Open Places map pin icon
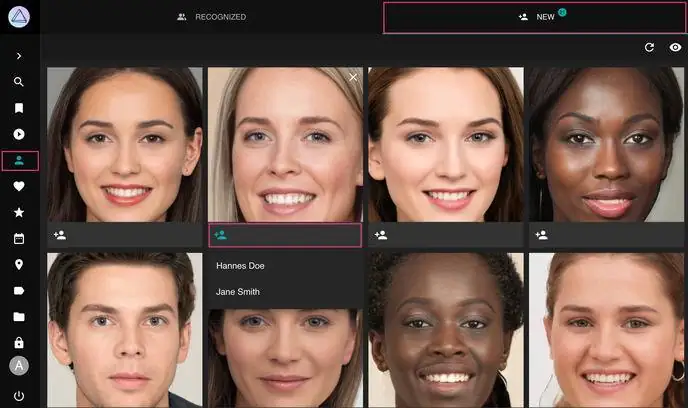 pyautogui.click(x=19, y=265)
